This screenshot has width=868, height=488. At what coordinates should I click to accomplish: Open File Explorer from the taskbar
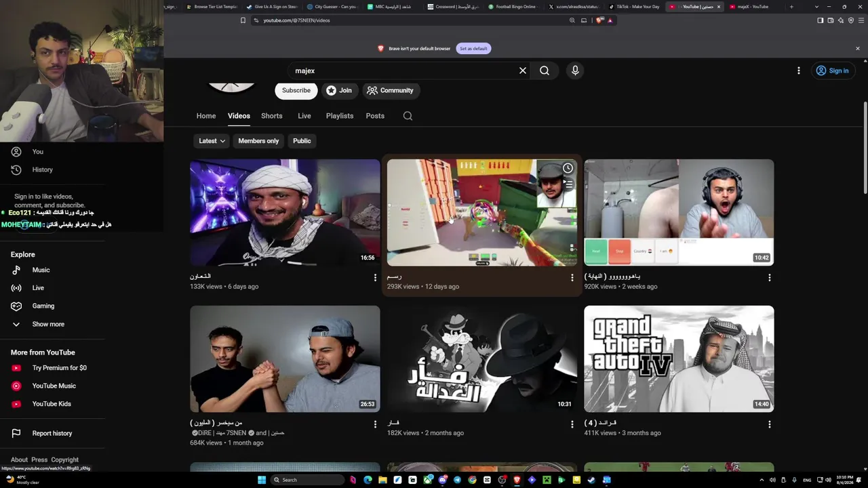(x=382, y=480)
